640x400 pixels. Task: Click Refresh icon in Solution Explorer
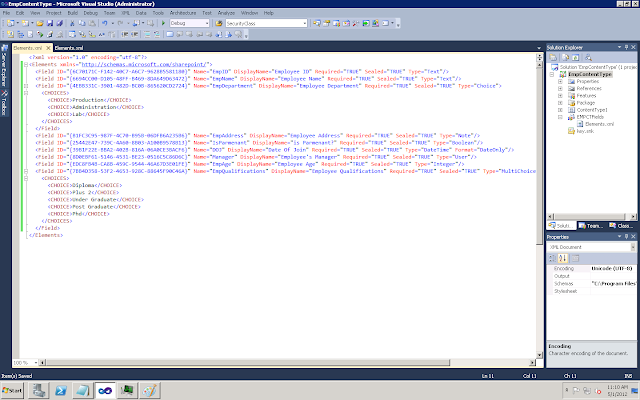click(576, 58)
